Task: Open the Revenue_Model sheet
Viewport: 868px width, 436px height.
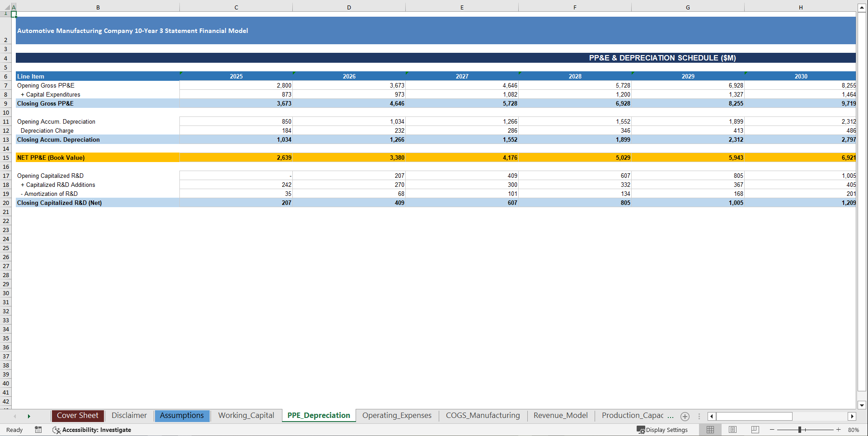Action: (x=560, y=416)
